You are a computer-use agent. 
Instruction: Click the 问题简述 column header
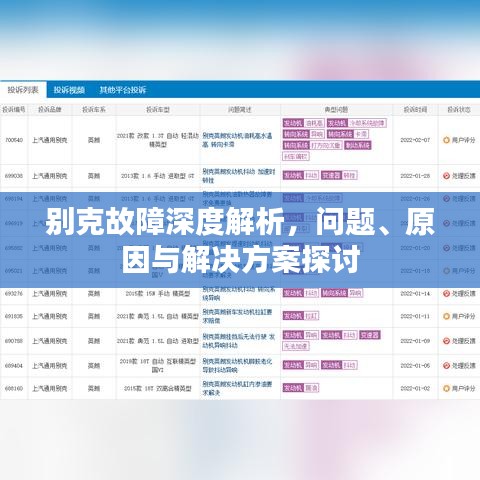coord(240,109)
